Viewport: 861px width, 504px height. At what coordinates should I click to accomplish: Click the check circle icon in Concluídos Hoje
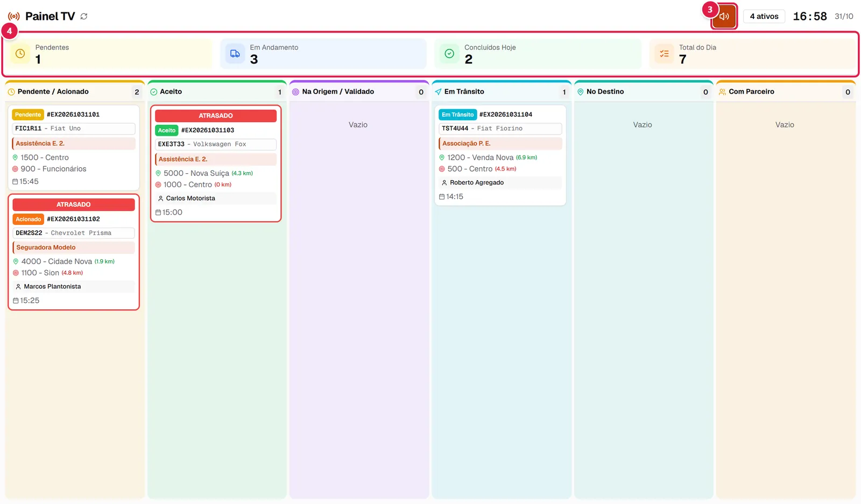coord(449,54)
